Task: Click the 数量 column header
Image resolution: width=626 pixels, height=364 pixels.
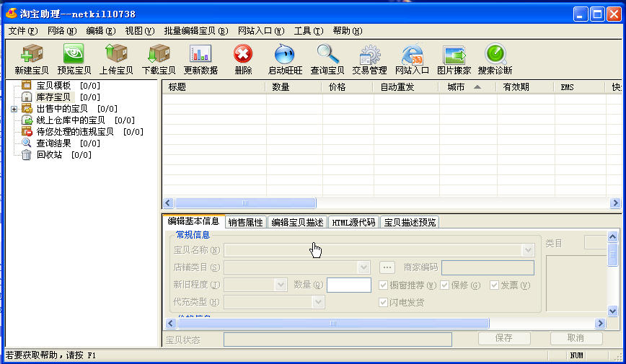Action: pyautogui.click(x=294, y=87)
